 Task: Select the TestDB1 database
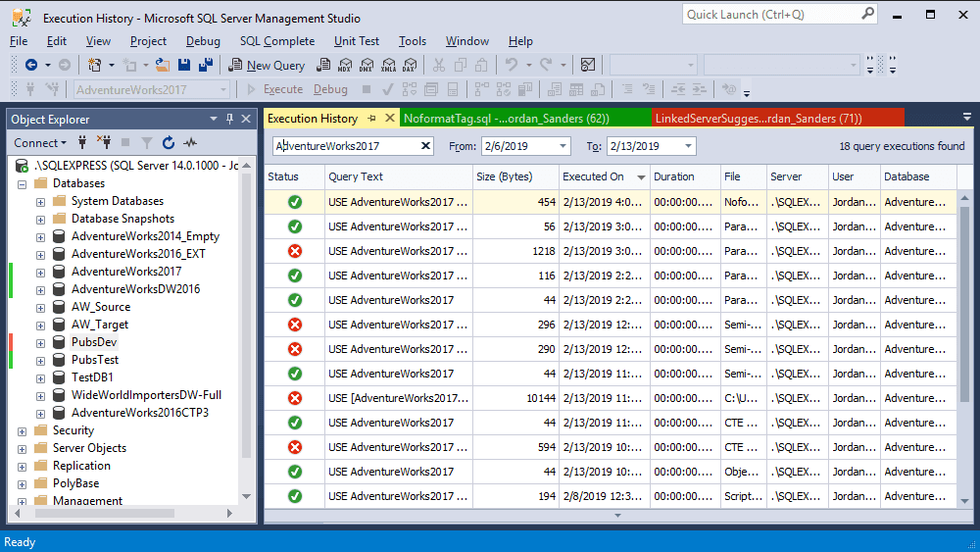(x=92, y=377)
